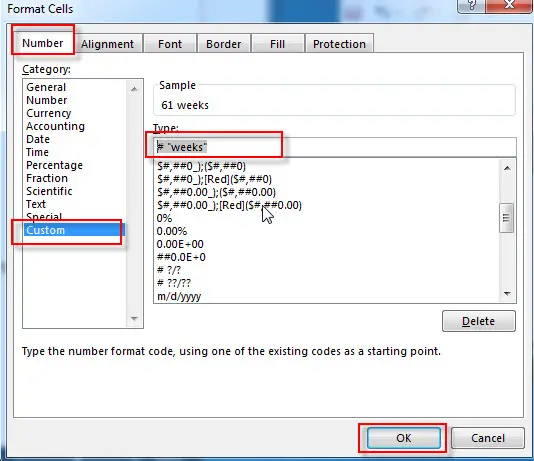534x461 pixels.
Task: Click inside the Type format code field
Action: 335,147
